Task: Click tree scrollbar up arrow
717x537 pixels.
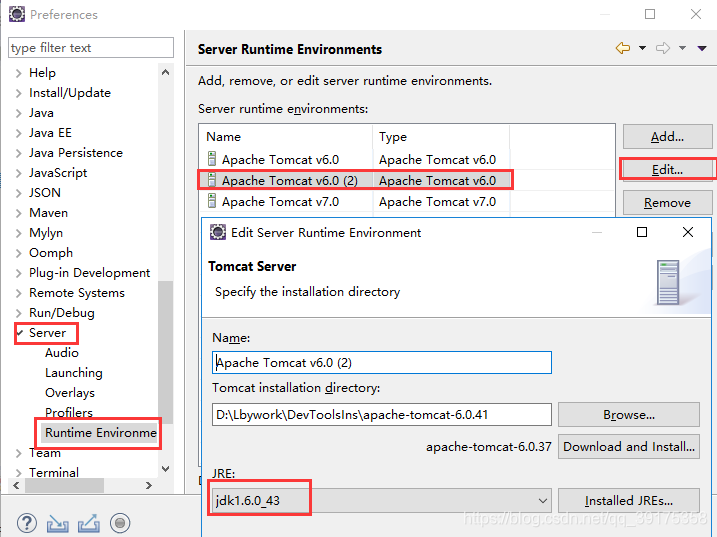Action: [166, 72]
